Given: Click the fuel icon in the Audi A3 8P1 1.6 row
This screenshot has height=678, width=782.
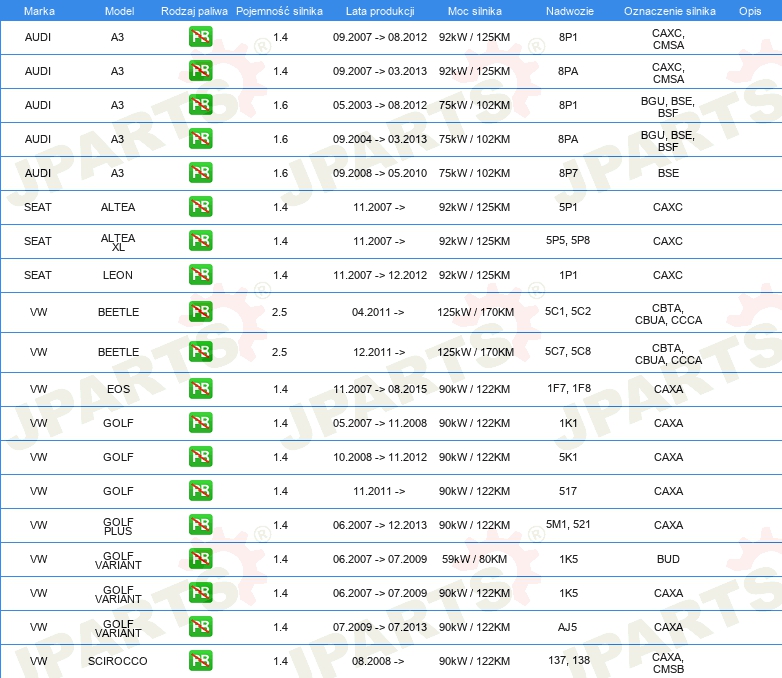Looking at the screenshot, I should pos(200,105).
